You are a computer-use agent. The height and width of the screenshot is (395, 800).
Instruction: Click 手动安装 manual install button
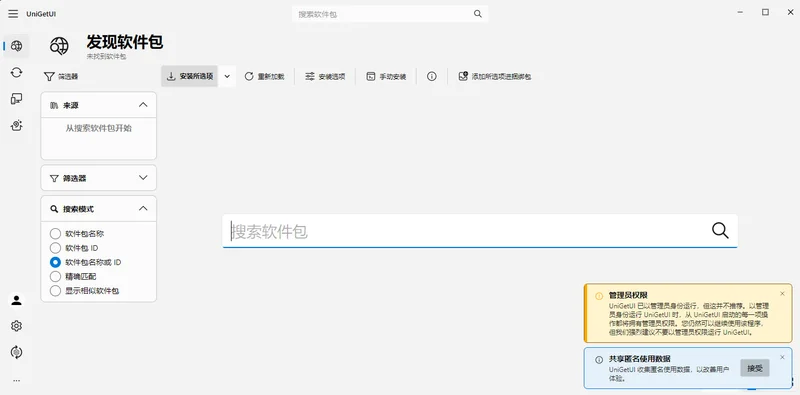click(386, 77)
